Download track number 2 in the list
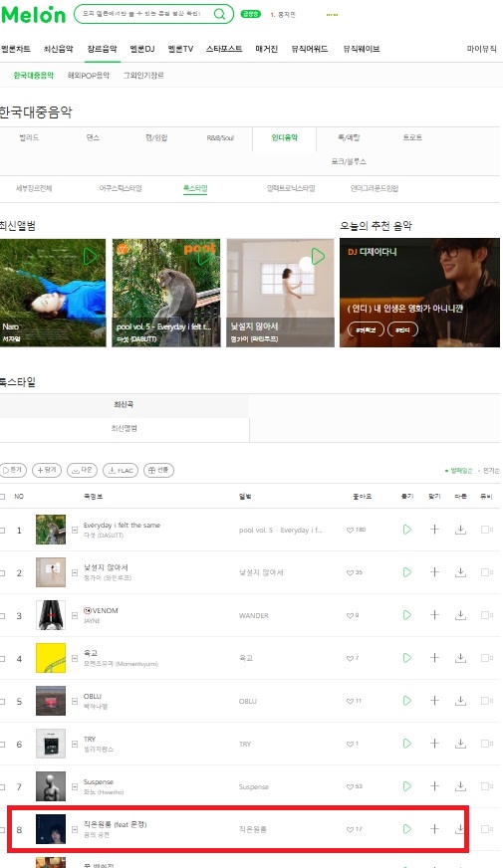Viewport: 503px width, 868px height. (460, 572)
